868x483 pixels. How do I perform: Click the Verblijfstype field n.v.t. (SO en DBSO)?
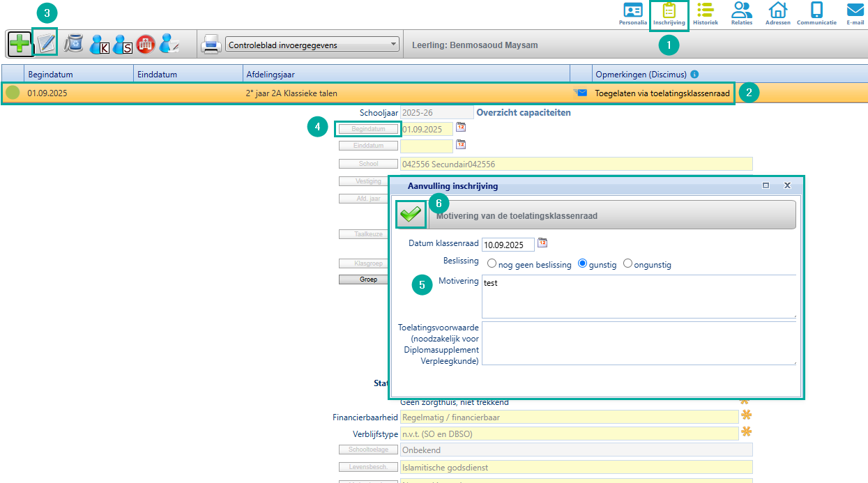point(570,434)
